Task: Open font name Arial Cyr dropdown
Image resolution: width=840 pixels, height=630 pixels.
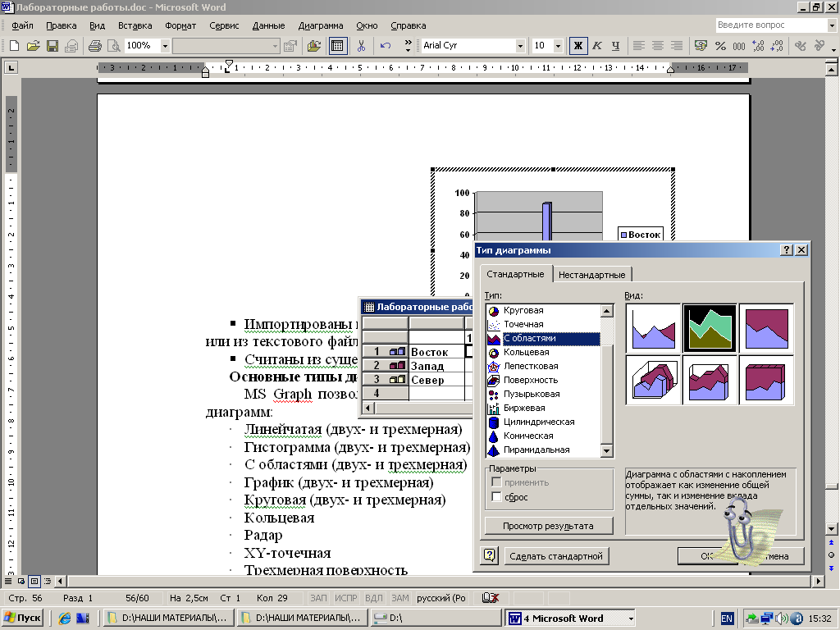Action: [519, 46]
